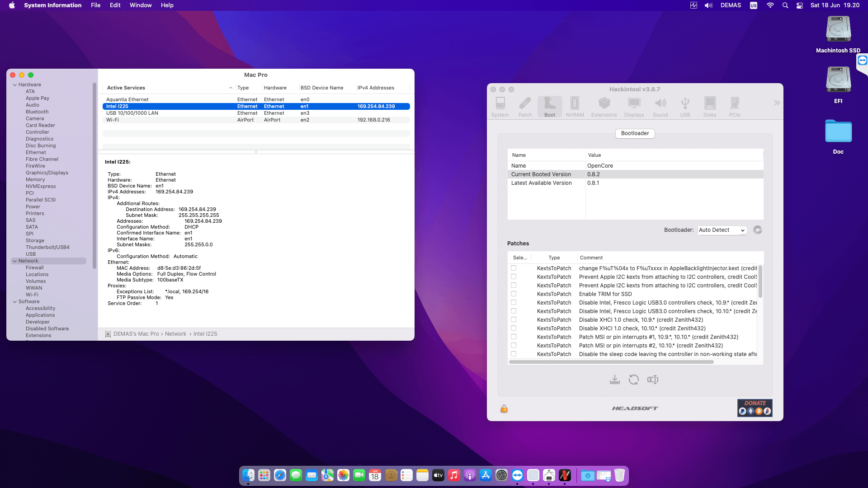
Task: Click the DONATE button
Action: pos(755,408)
